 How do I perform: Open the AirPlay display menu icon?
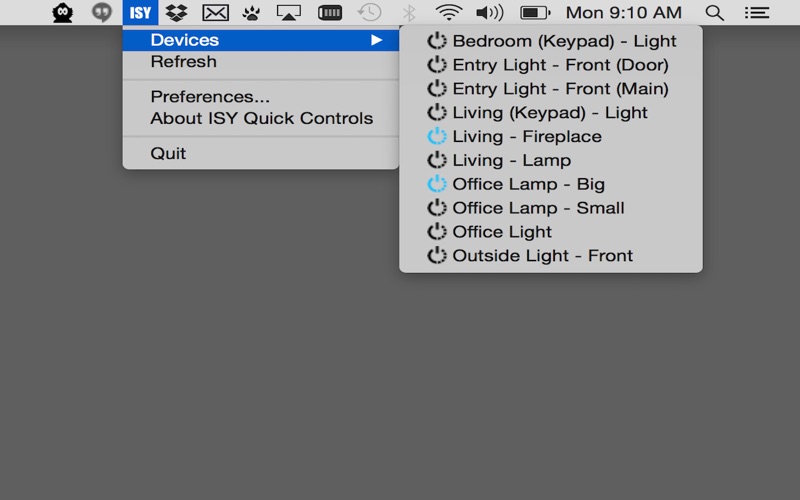tap(289, 12)
